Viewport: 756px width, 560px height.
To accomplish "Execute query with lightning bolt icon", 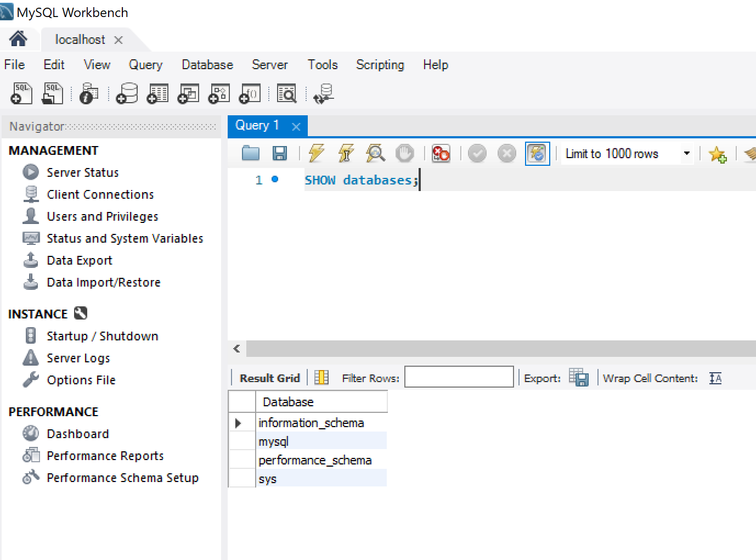I will click(x=317, y=153).
